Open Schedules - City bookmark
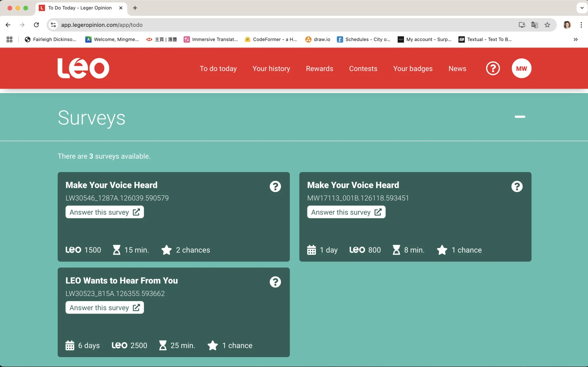The height and width of the screenshot is (367, 588). (x=364, y=39)
